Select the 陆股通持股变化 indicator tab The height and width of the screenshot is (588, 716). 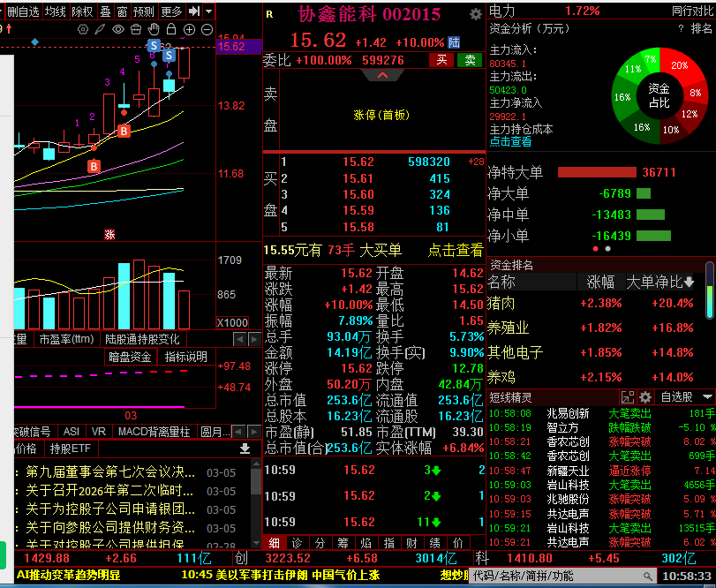point(142,339)
